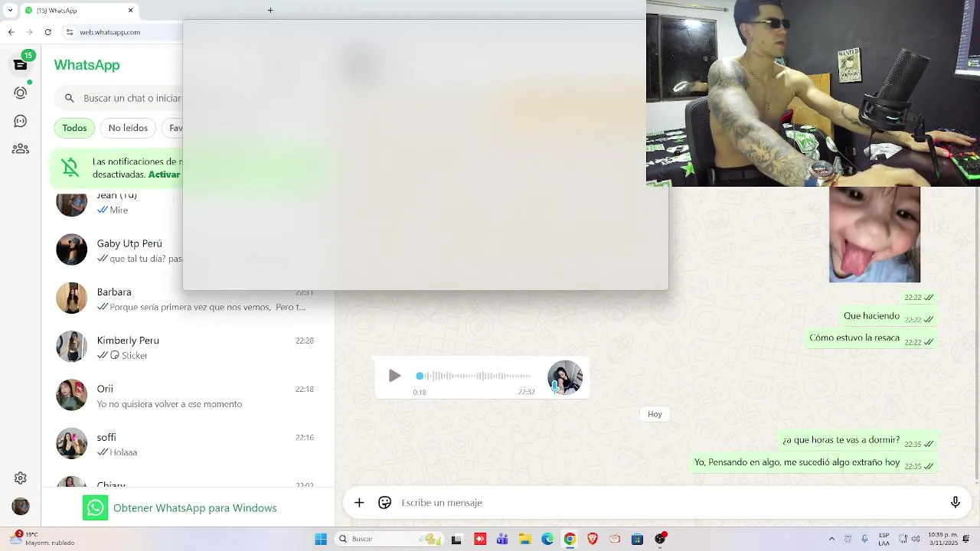
Task: Click the search magnifier icon in chat search
Action: click(70, 98)
